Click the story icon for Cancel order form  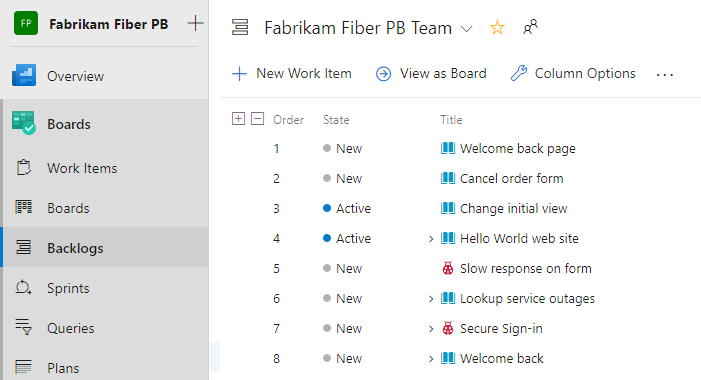tap(448, 178)
